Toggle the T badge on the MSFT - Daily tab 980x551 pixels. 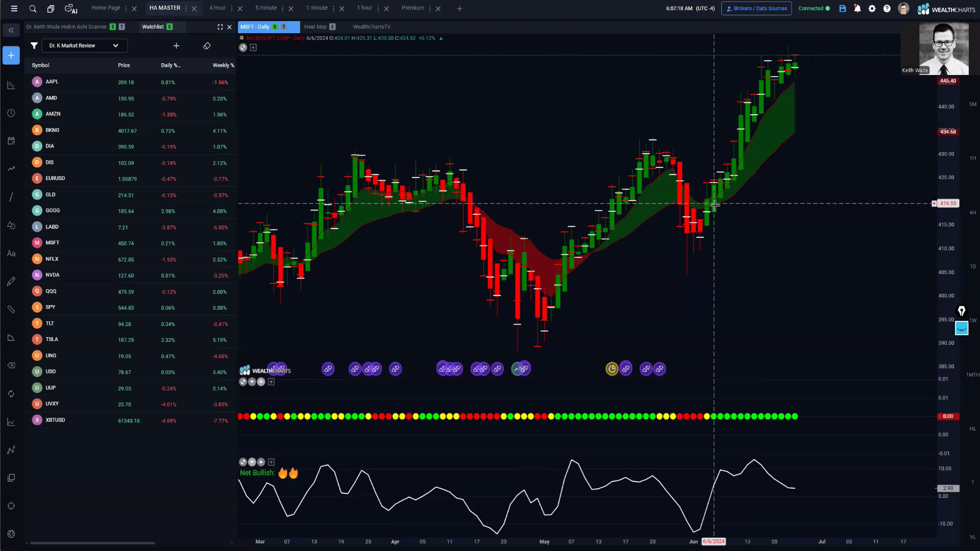(x=284, y=27)
